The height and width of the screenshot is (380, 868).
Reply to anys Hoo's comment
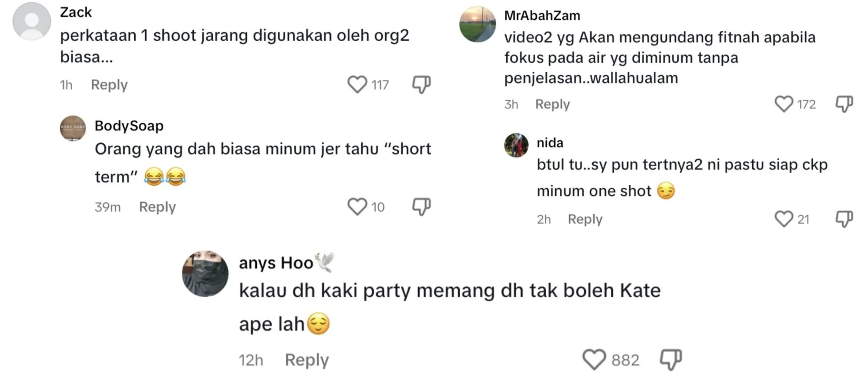(x=307, y=360)
